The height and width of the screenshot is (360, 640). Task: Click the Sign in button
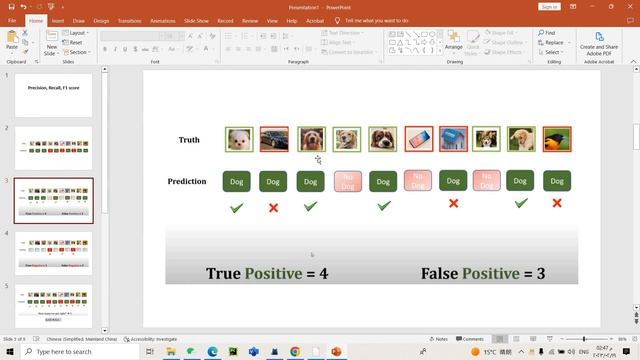click(549, 7)
